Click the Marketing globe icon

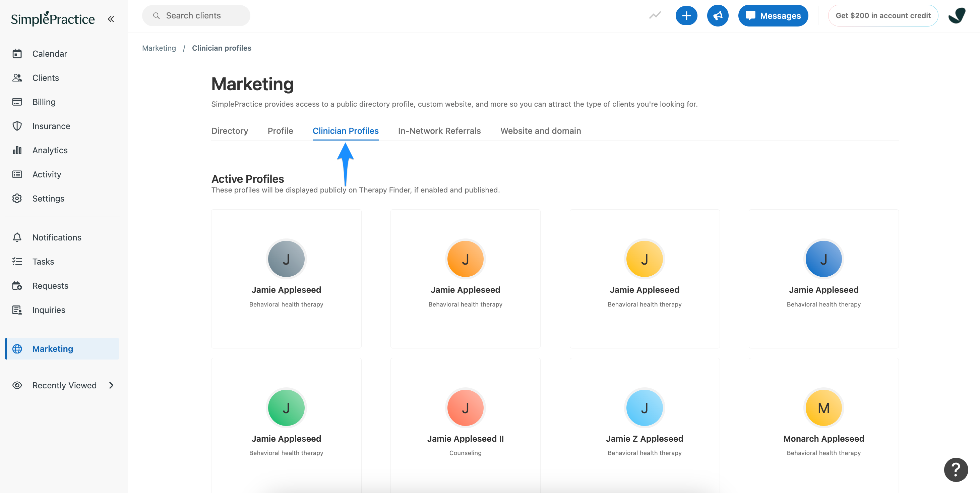coord(17,349)
